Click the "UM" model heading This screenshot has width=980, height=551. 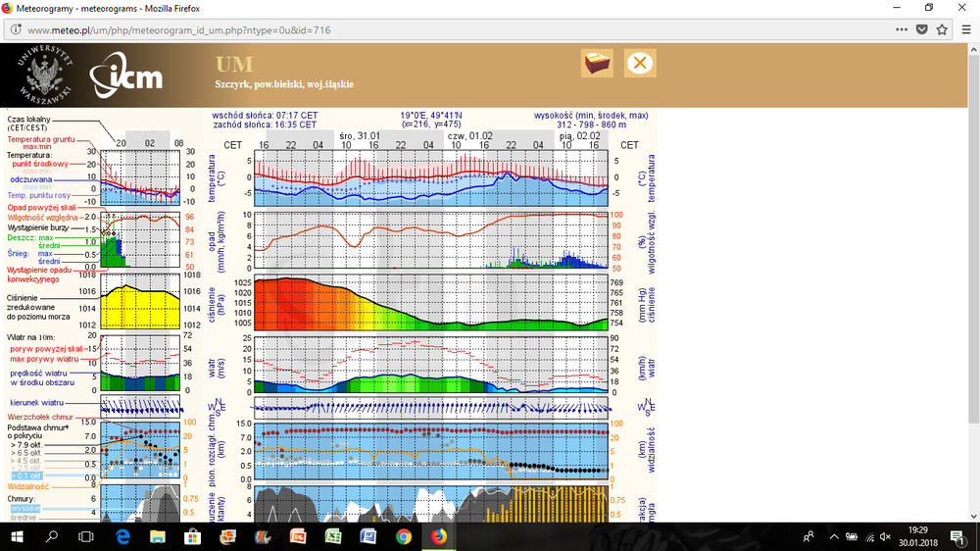click(234, 65)
